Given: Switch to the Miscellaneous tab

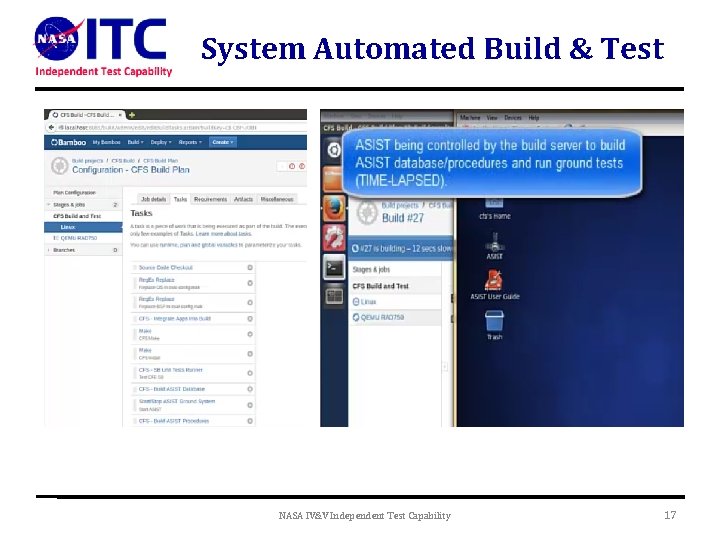Looking at the screenshot, I should [277, 199].
